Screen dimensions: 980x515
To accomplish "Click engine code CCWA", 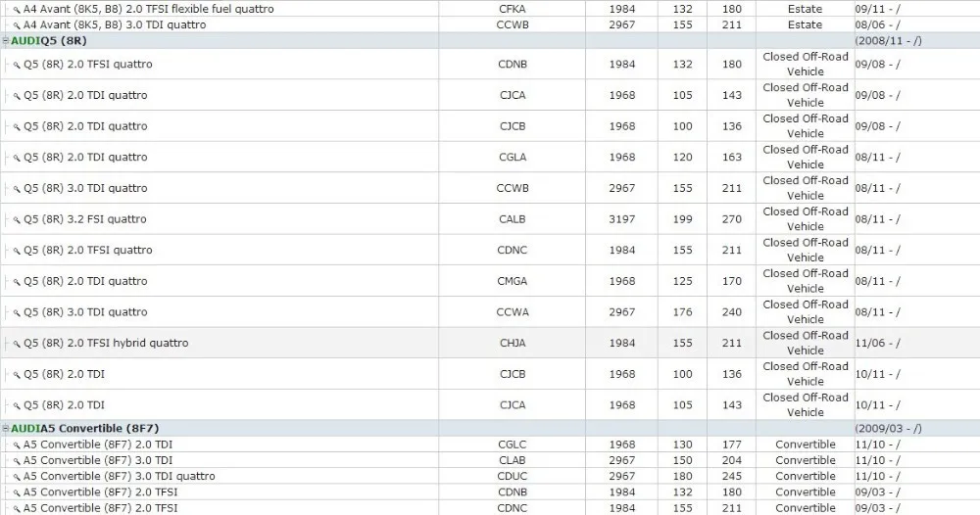I will pos(512,312).
